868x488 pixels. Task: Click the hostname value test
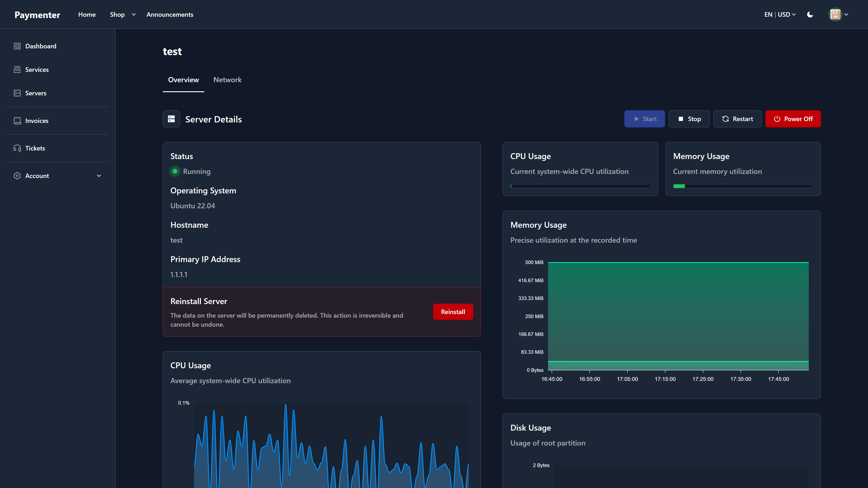(177, 240)
